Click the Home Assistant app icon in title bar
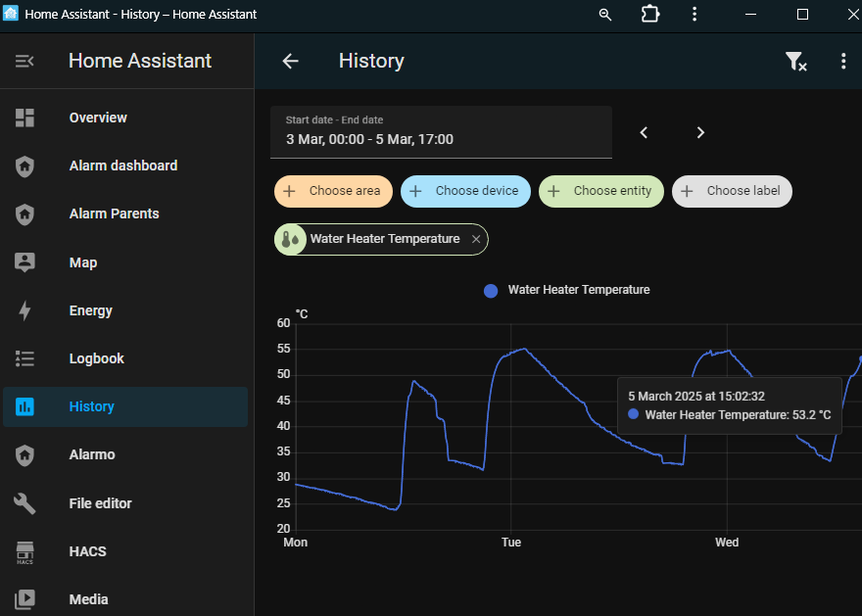862x616 pixels. [x=11, y=13]
